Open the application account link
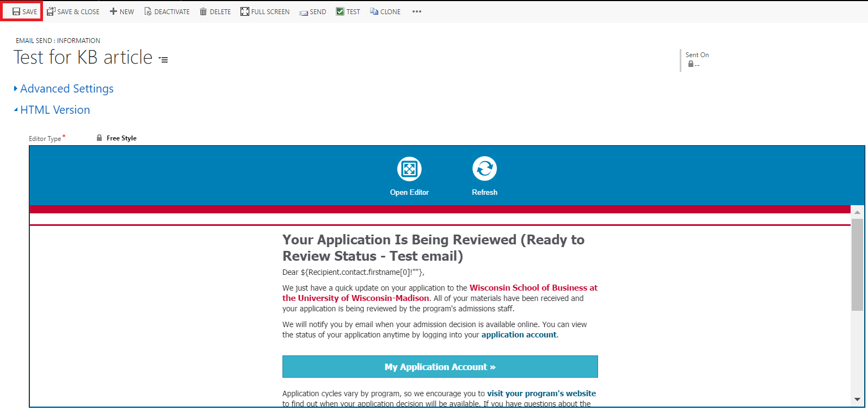 [x=519, y=335]
